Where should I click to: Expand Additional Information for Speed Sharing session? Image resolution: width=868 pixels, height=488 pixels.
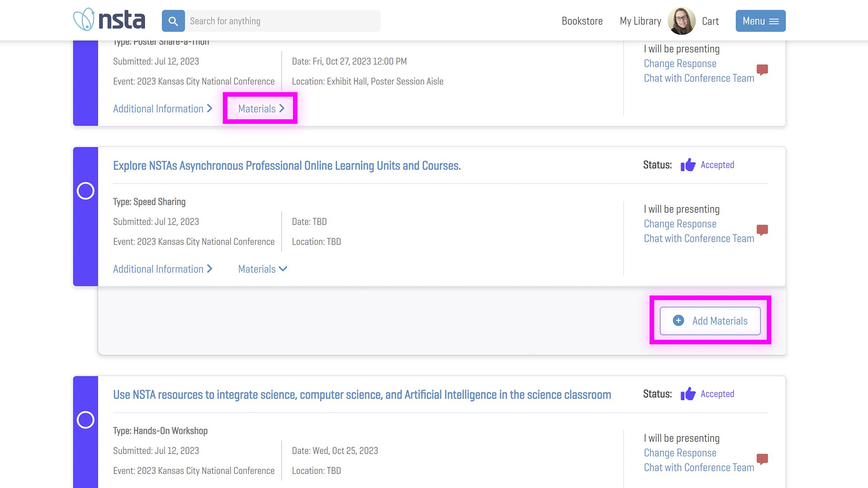coord(163,269)
